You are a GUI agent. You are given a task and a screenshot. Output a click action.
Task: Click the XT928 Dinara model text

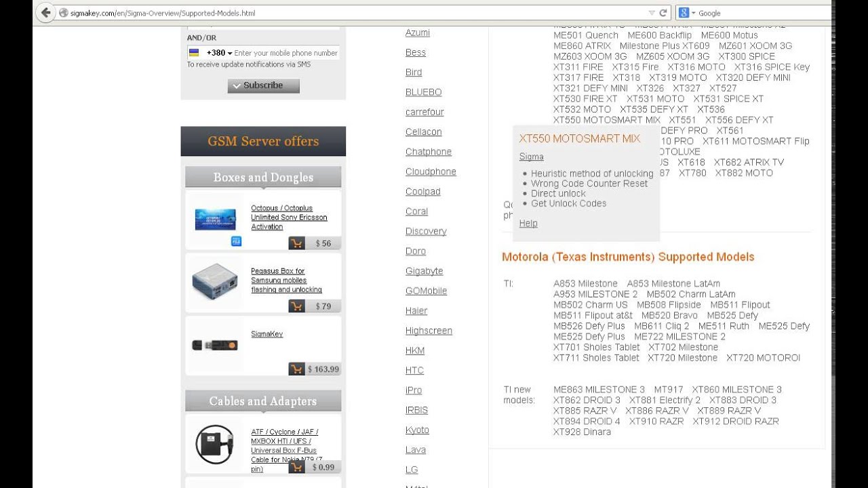pos(582,432)
